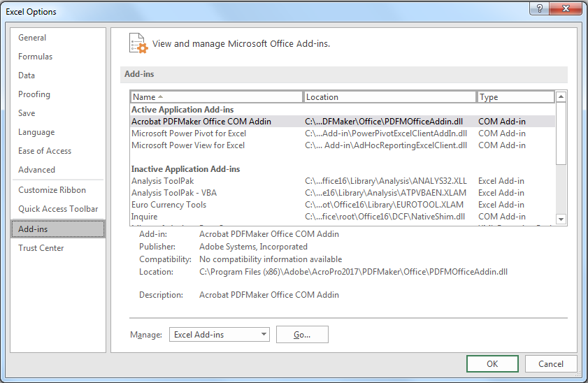Click the Go... button
This screenshot has width=588, height=383.
(x=302, y=334)
